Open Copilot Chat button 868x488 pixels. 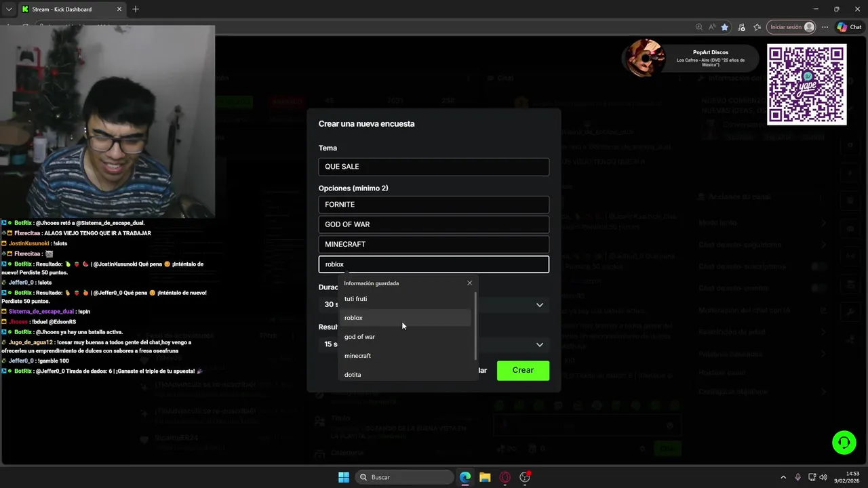849,27
